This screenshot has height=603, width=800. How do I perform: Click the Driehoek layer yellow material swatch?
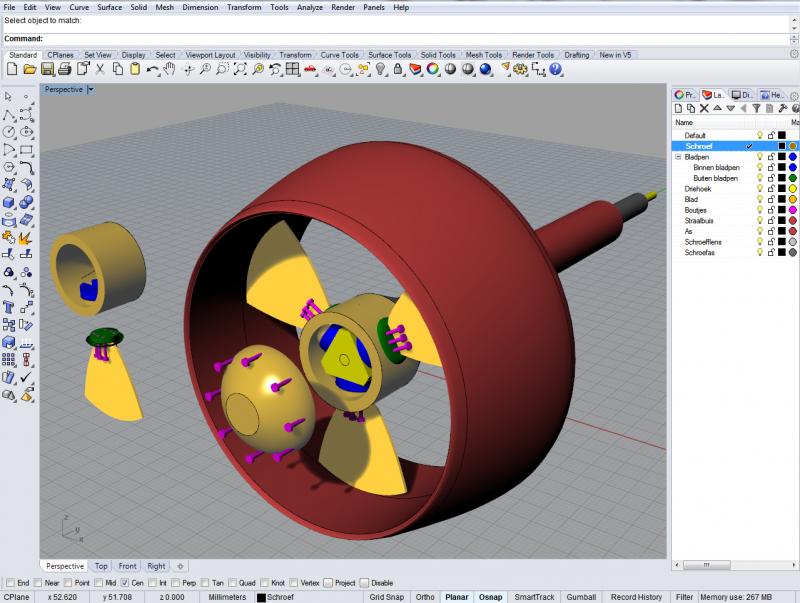coord(793,189)
